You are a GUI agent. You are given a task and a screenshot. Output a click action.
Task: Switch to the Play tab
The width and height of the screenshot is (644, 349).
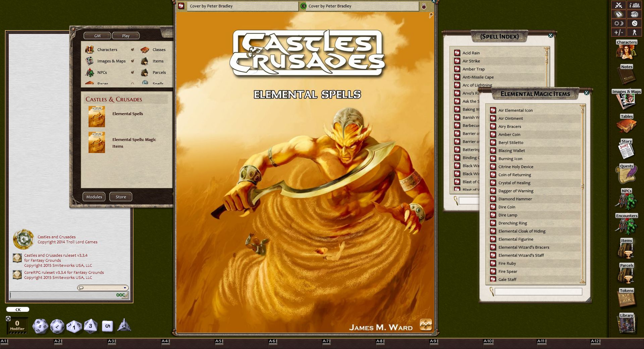126,36
